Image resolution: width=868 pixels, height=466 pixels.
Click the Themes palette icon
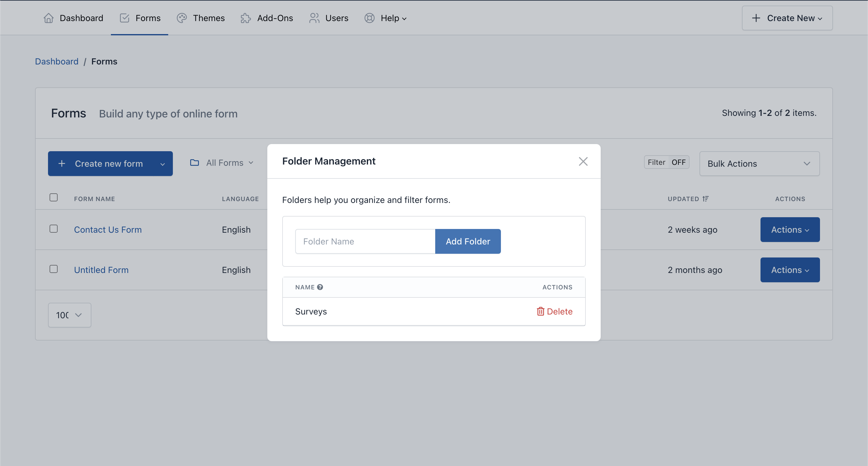tap(182, 17)
